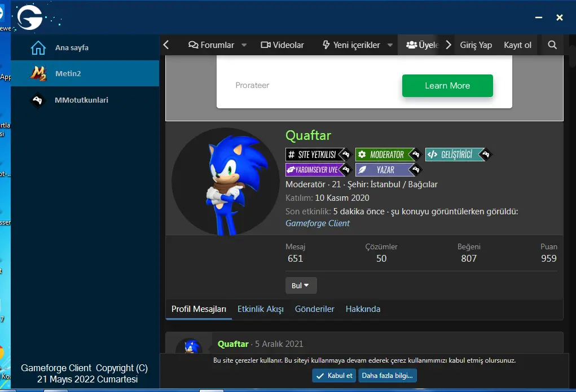Viewport: 576px width, 392px height.
Task: Click the YARDIMSEVER UYE badge
Action: coord(318,170)
